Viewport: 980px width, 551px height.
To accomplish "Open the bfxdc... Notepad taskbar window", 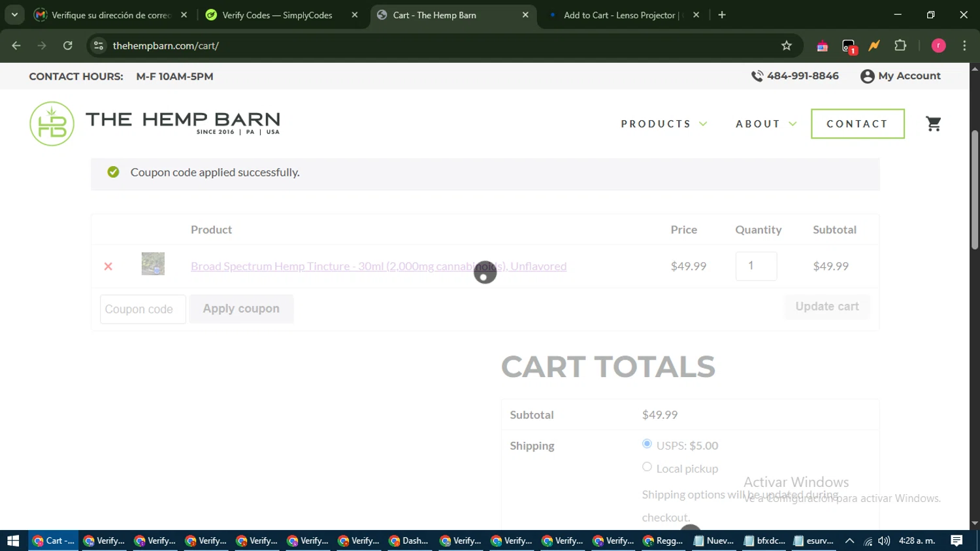I will 764,541.
